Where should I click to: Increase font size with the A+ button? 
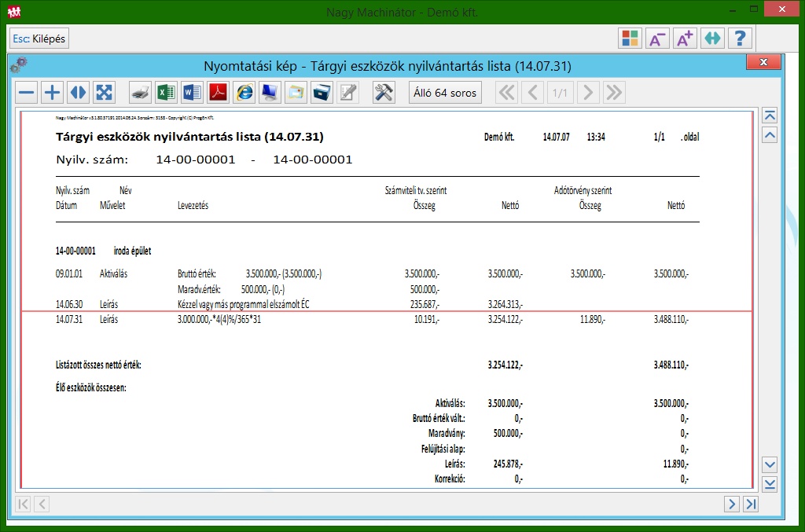(684, 39)
